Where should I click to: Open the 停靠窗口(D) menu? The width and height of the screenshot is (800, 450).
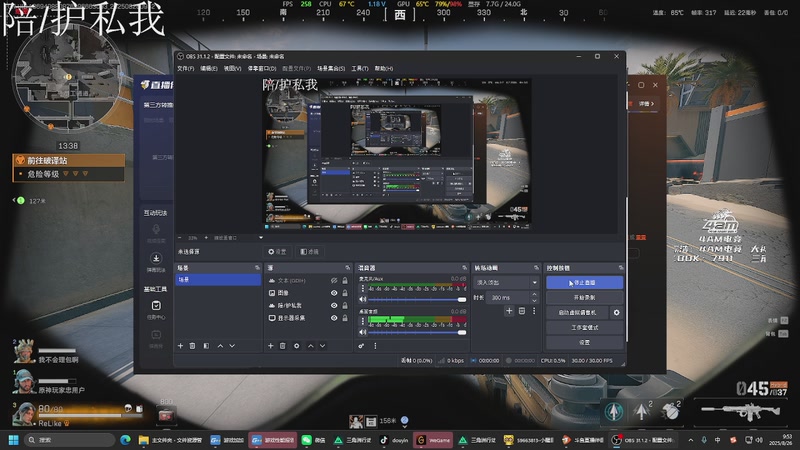pos(262,68)
